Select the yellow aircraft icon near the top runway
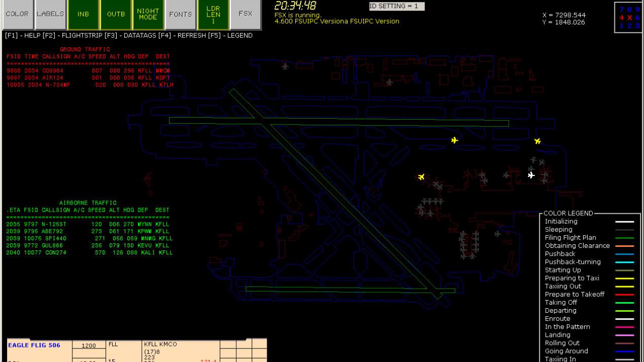 click(455, 140)
